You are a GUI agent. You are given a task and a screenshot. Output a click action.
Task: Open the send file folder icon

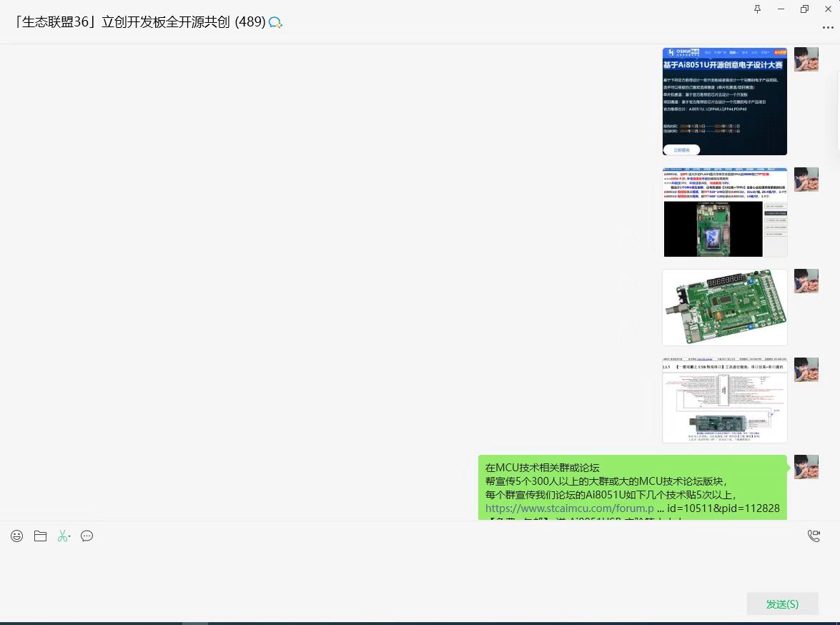click(40, 536)
